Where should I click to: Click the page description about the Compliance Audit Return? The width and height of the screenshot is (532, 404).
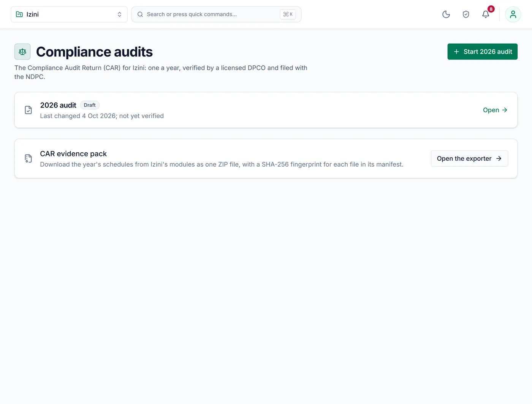pos(161,72)
